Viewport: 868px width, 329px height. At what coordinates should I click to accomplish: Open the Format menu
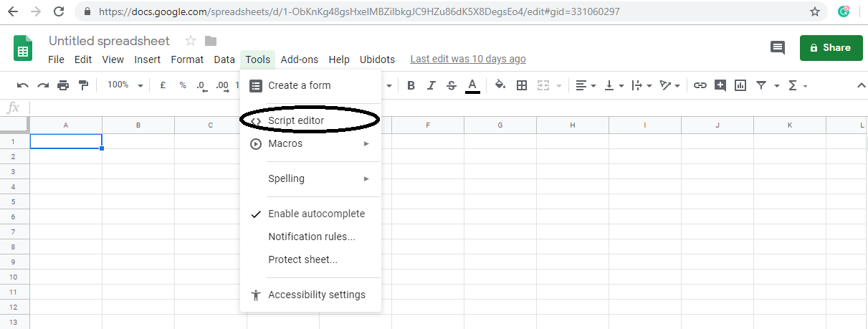tap(187, 59)
